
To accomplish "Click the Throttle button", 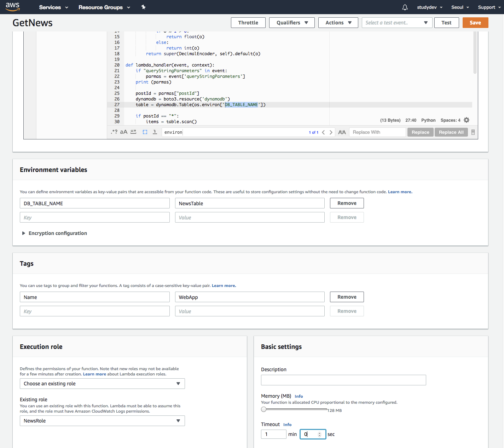I will 248,23.
